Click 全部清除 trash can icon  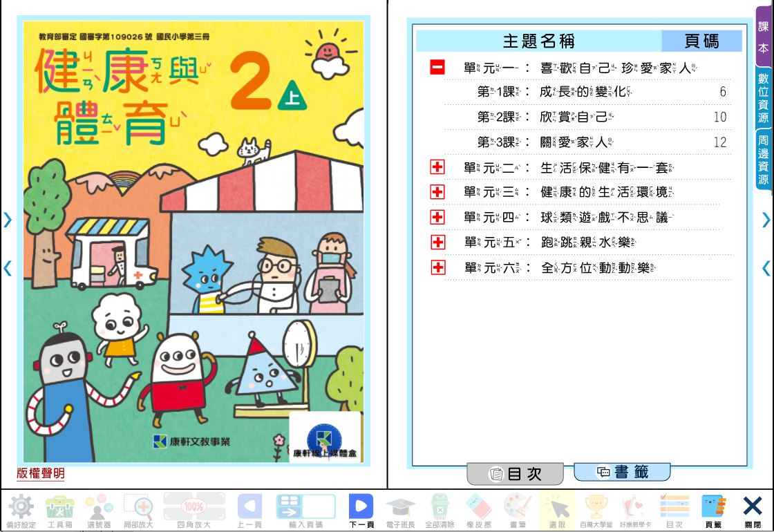tap(440, 511)
